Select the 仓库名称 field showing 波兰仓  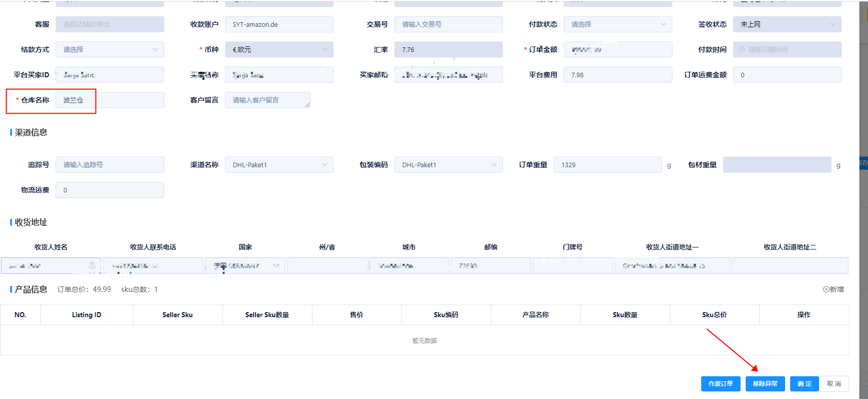tap(110, 100)
